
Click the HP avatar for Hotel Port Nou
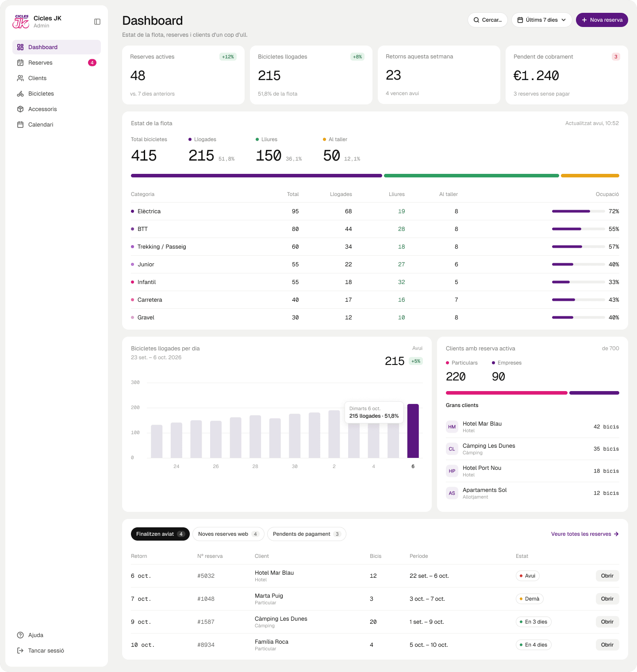click(x=452, y=471)
